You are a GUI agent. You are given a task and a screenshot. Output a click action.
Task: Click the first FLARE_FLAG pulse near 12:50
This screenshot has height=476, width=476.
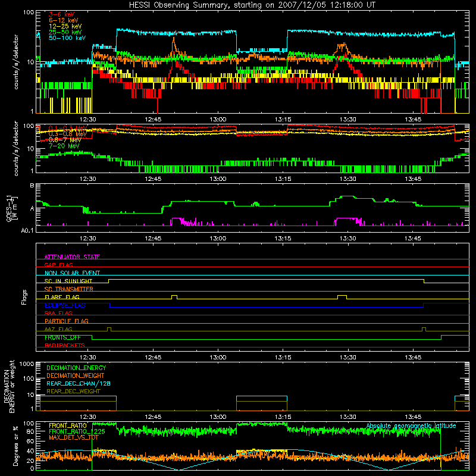click(174, 297)
